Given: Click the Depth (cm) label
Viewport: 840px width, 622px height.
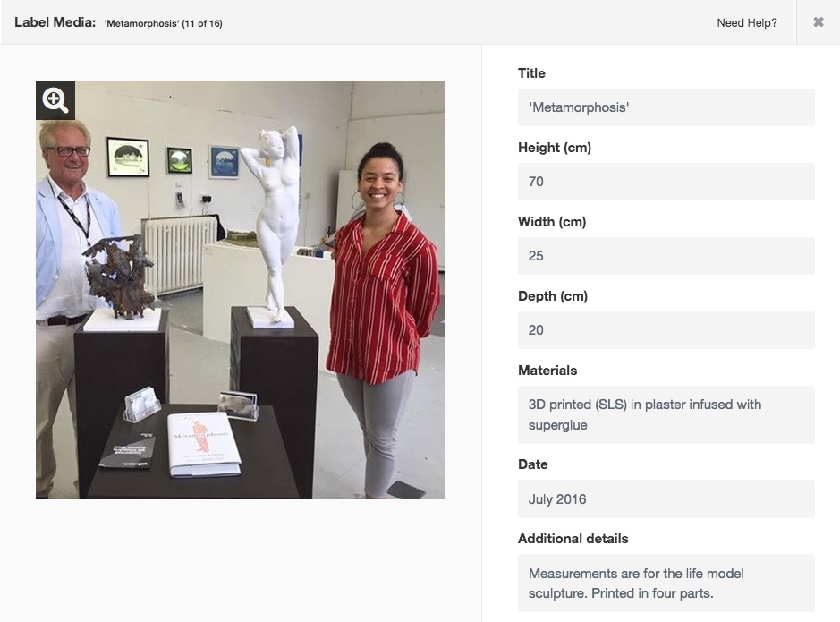Looking at the screenshot, I should (552, 296).
